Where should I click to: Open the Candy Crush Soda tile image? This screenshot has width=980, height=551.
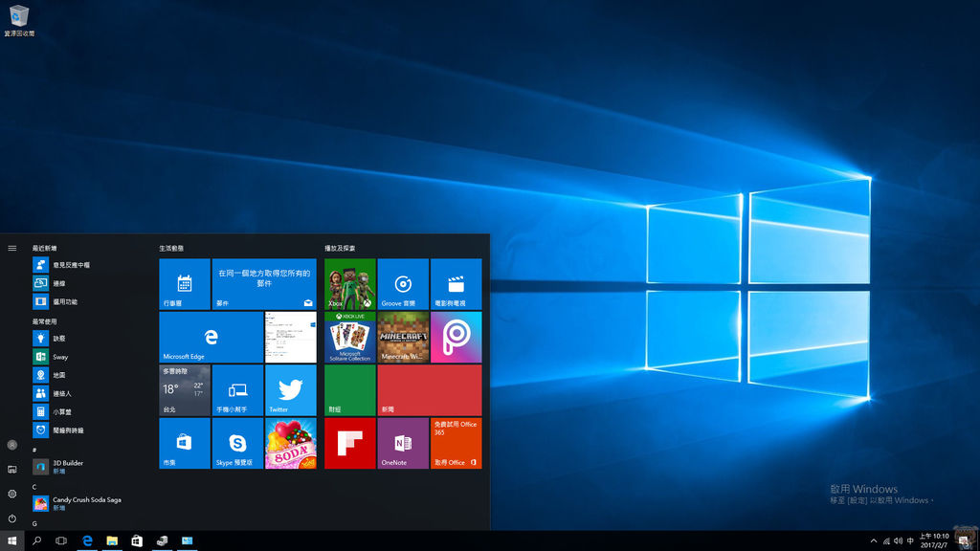[291, 443]
